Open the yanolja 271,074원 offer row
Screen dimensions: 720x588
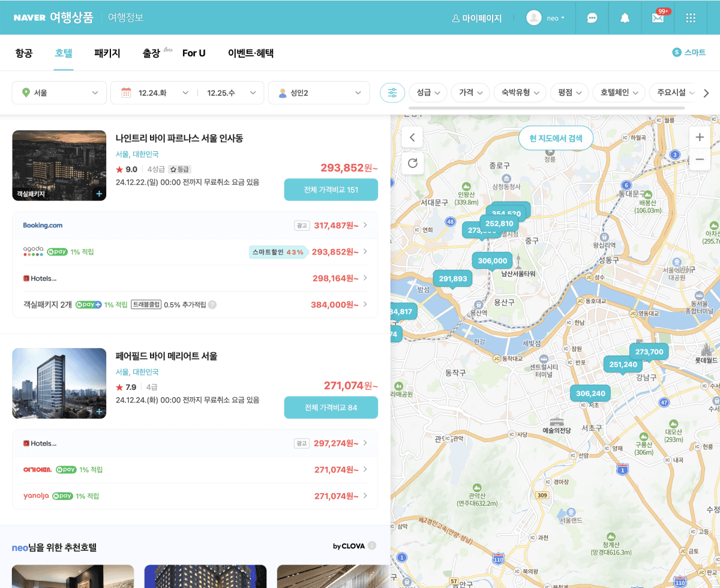[195, 496]
